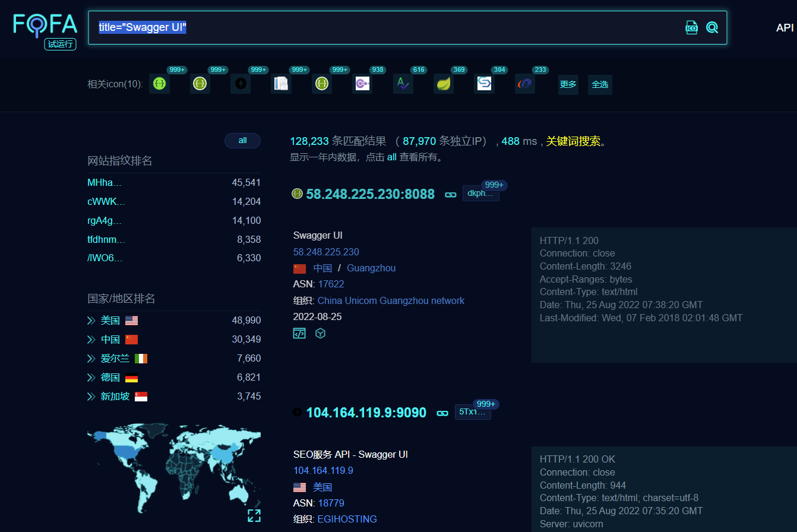Click the 5Tx1… icon hash tag
Viewport: 797px width, 532px height.
(473, 412)
